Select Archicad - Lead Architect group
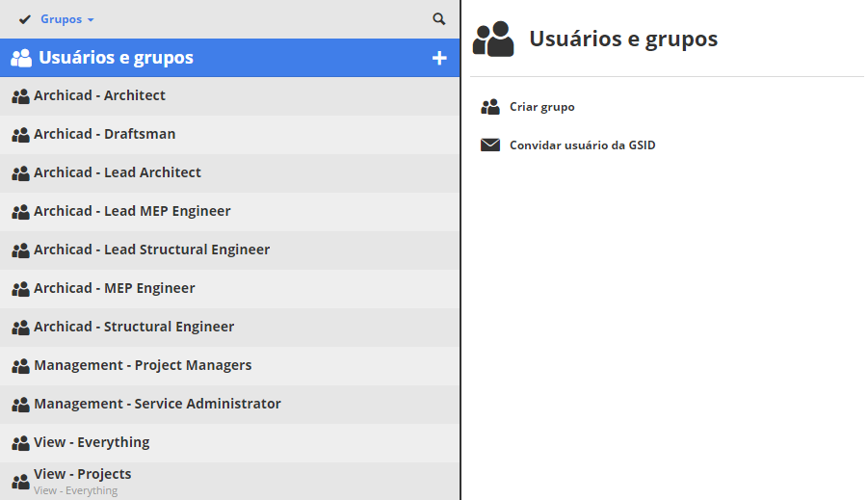 [118, 173]
